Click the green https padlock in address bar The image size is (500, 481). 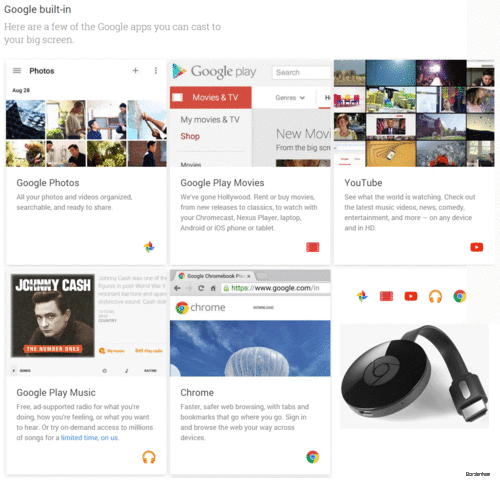click(226, 288)
